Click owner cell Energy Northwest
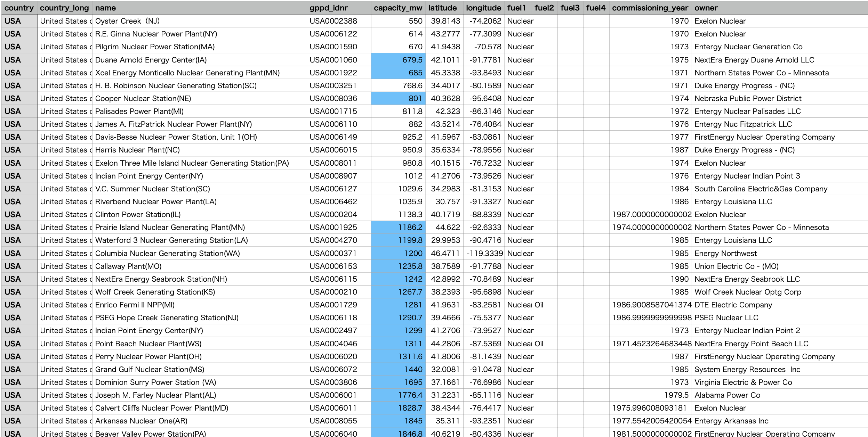The height and width of the screenshot is (437, 868). click(x=725, y=253)
